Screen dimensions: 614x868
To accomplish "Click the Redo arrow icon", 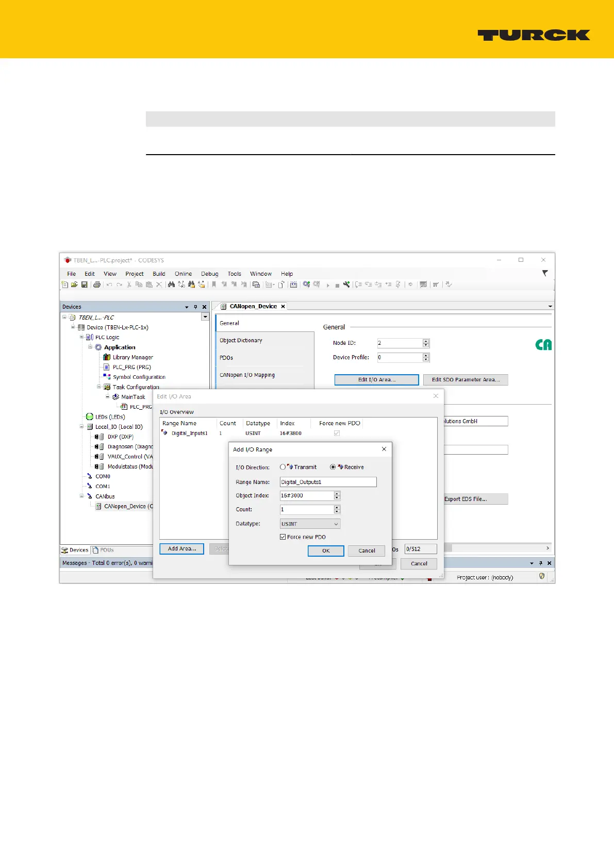I will pos(119,285).
